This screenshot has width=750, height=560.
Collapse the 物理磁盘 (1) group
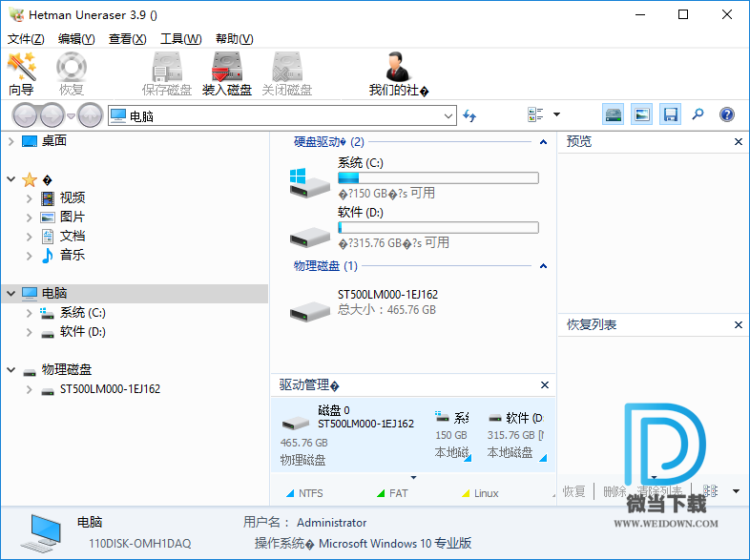(x=543, y=266)
